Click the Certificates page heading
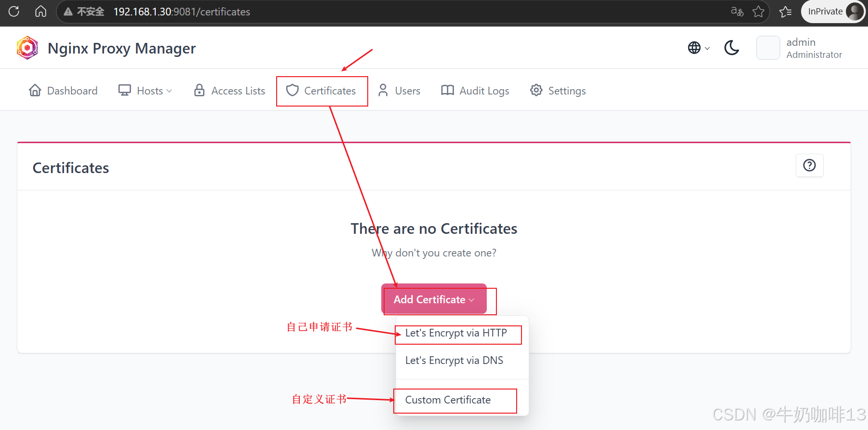The height and width of the screenshot is (430, 868). click(x=71, y=168)
